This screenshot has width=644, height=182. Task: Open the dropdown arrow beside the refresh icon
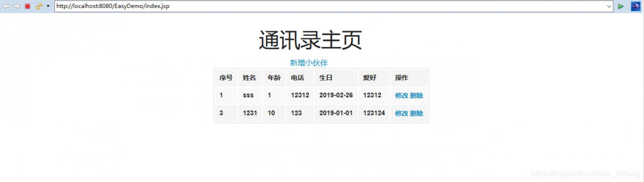(x=48, y=6)
